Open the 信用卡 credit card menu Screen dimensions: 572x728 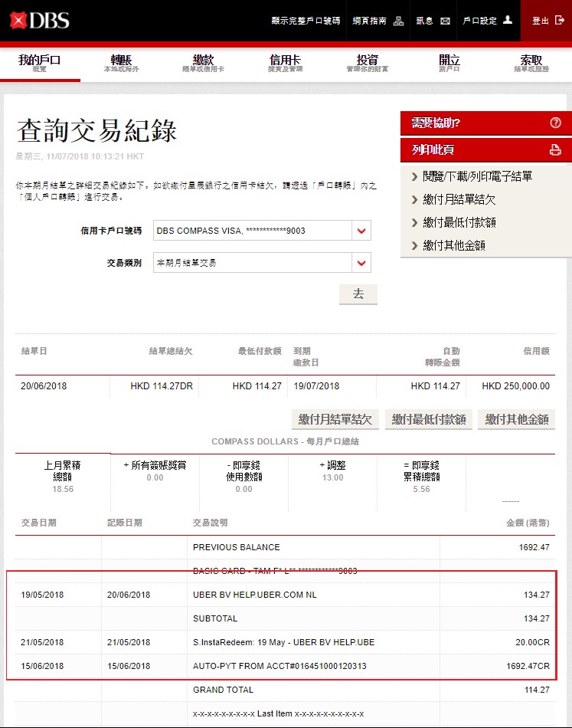[285, 63]
